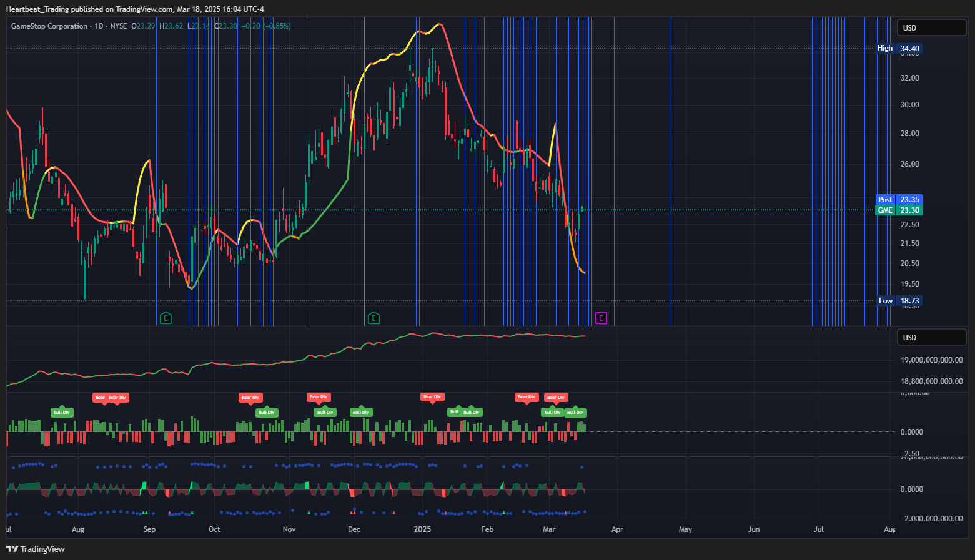Click the Bull Div label in late July
Screen dimensions: 975x560
coord(62,412)
